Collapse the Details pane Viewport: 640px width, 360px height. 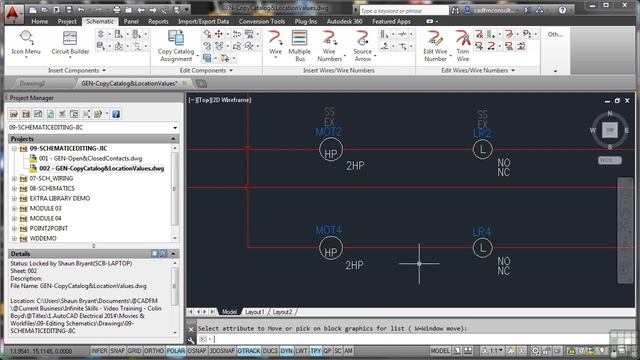pyautogui.click(x=173, y=253)
